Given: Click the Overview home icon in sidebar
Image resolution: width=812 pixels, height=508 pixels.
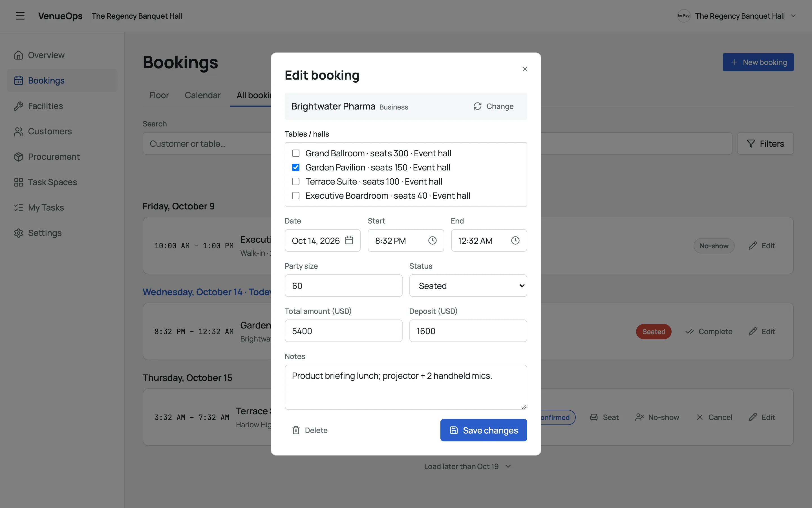Looking at the screenshot, I should coord(18,55).
